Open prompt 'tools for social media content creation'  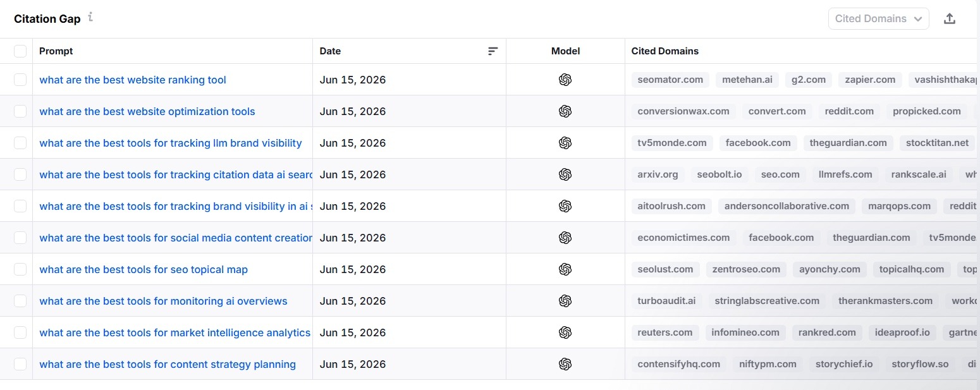[x=176, y=238]
